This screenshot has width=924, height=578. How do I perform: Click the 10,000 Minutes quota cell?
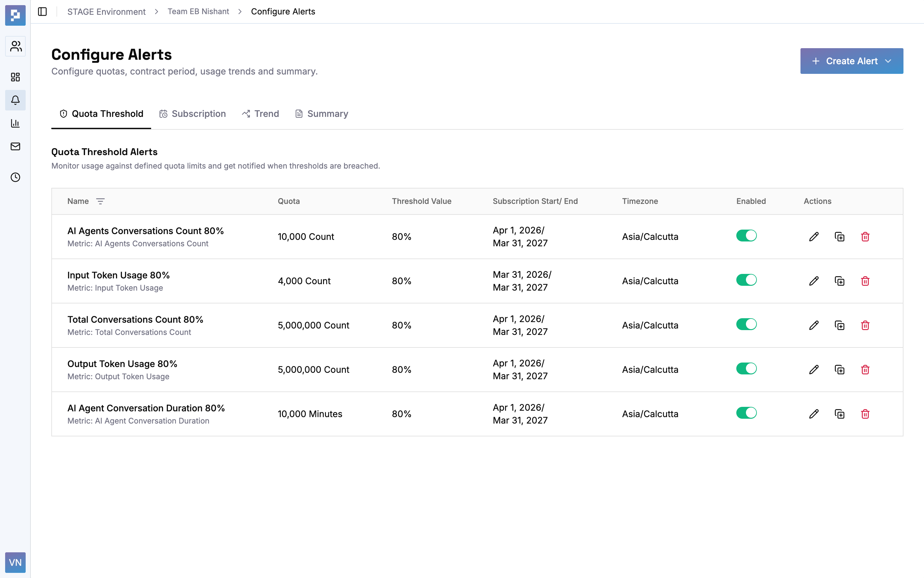[310, 414]
